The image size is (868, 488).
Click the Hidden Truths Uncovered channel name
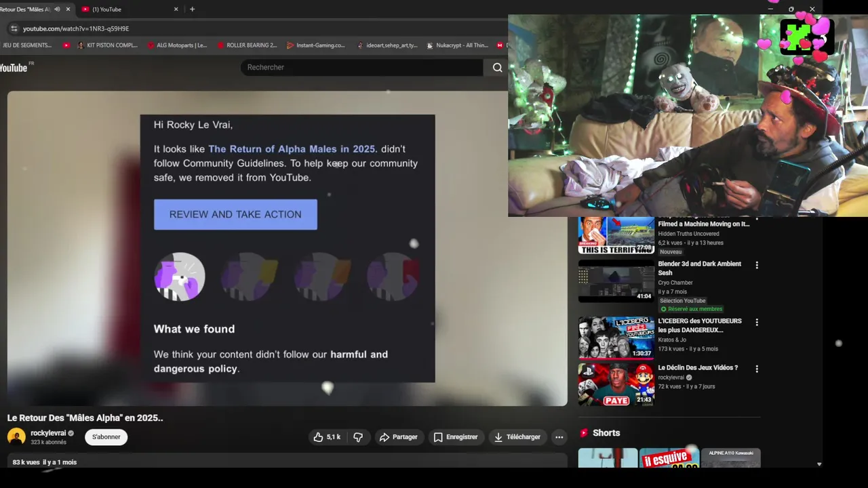pyautogui.click(x=688, y=234)
